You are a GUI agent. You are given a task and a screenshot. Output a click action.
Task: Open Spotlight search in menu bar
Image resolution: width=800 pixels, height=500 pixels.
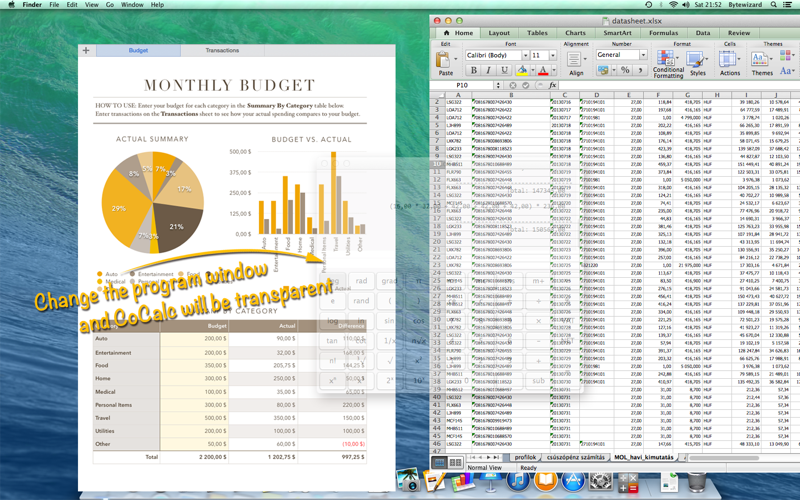773,5
